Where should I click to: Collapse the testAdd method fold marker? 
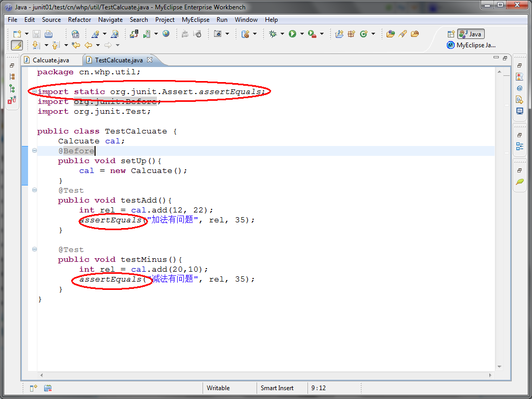(34, 190)
